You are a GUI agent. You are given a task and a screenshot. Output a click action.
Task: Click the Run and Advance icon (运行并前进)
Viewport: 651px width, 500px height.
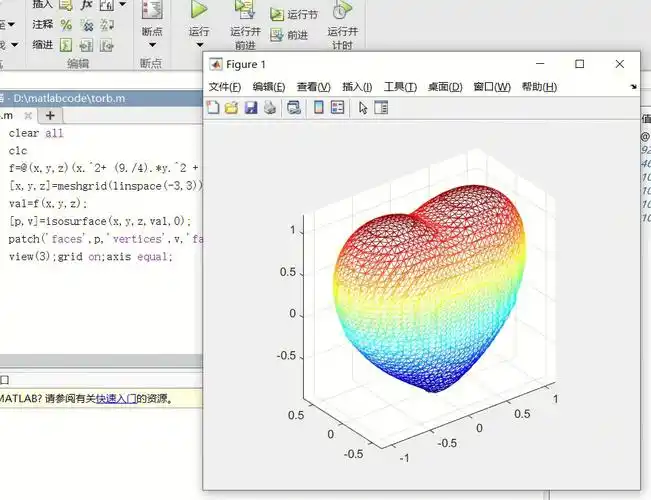click(x=245, y=9)
